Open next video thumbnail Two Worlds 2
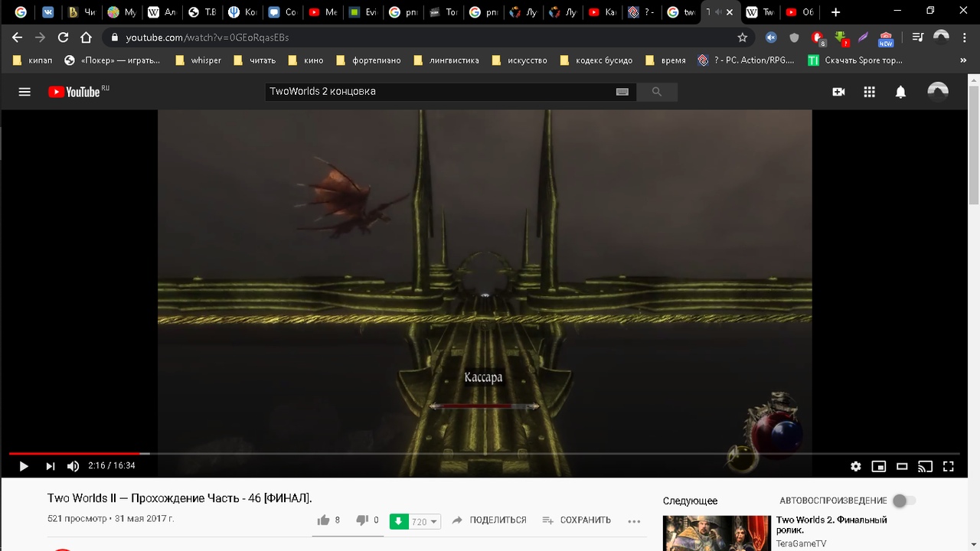The image size is (980, 551). (x=717, y=533)
